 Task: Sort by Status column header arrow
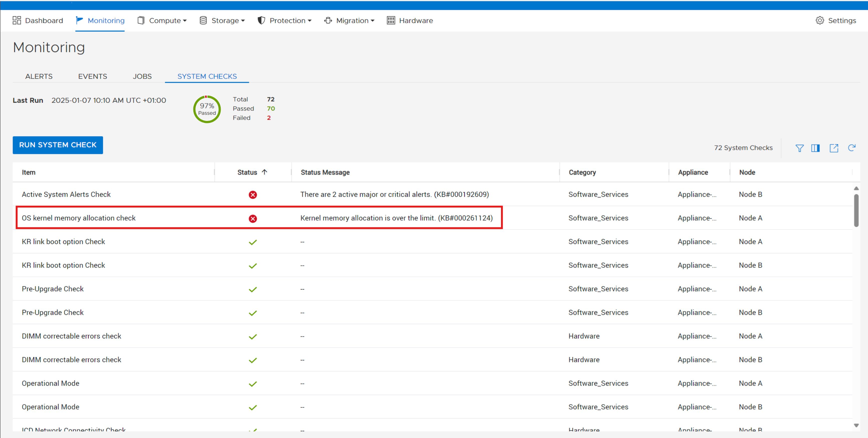tap(264, 172)
